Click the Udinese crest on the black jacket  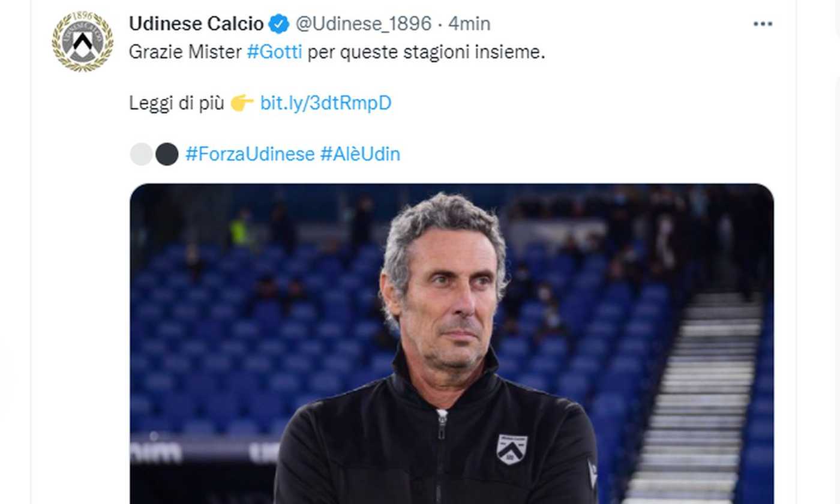[512, 449]
